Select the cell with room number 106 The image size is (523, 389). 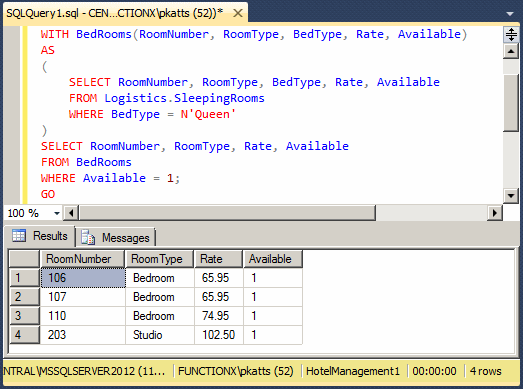(x=83, y=278)
